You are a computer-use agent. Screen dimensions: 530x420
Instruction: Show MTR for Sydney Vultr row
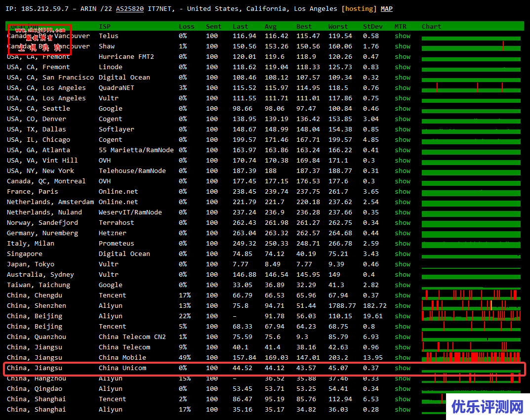pos(403,275)
